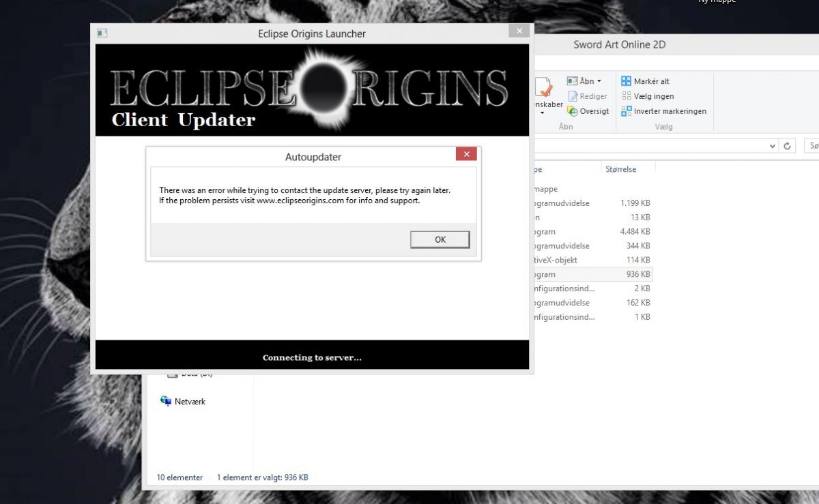Screen dimensions: 819x504
Task: Click the Egenskaber (properties) icon in Explorer ribbon
Action: [x=543, y=89]
